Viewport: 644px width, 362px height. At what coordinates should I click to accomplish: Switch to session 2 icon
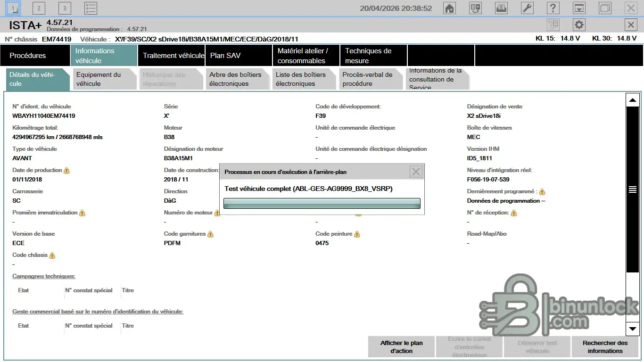39,8
